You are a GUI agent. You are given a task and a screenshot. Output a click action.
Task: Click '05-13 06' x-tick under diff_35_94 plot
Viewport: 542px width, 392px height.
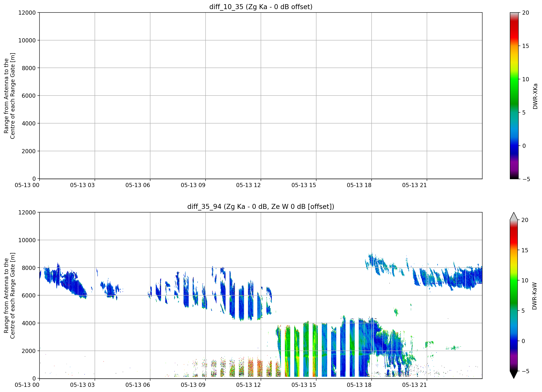138,385
